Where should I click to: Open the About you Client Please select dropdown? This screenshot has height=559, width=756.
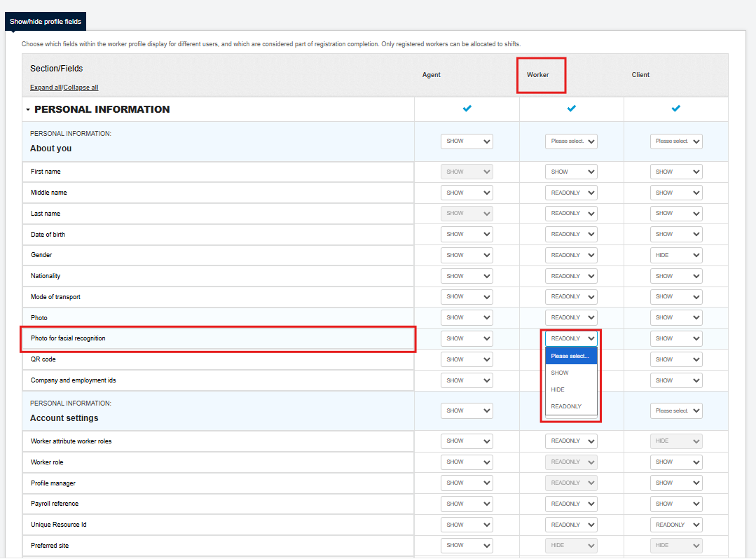(x=675, y=141)
